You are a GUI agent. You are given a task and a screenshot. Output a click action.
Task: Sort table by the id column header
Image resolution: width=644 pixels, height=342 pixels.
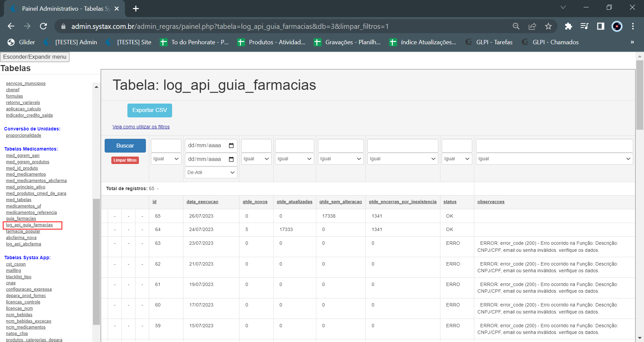coord(154,202)
